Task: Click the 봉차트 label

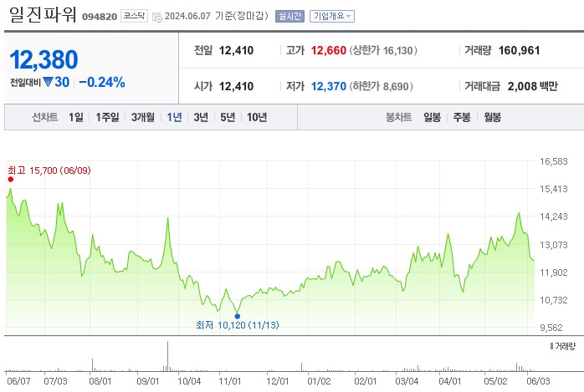Action: pos(398,117)
